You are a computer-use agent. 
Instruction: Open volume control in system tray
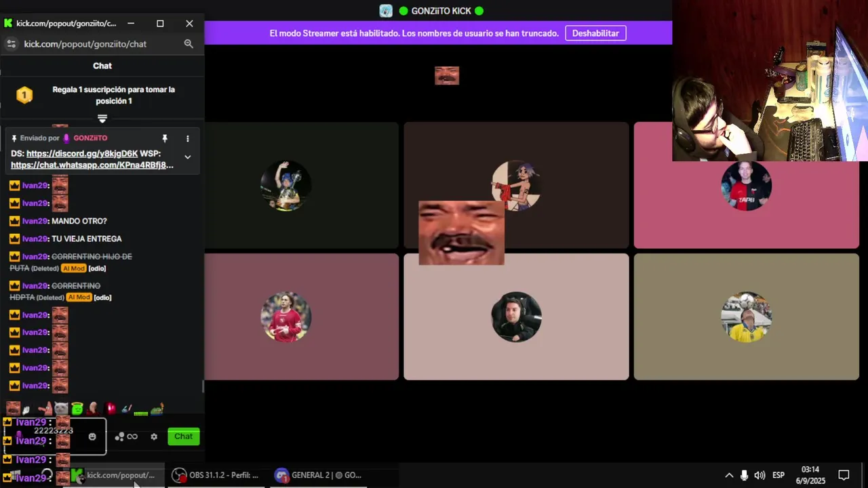760,475
